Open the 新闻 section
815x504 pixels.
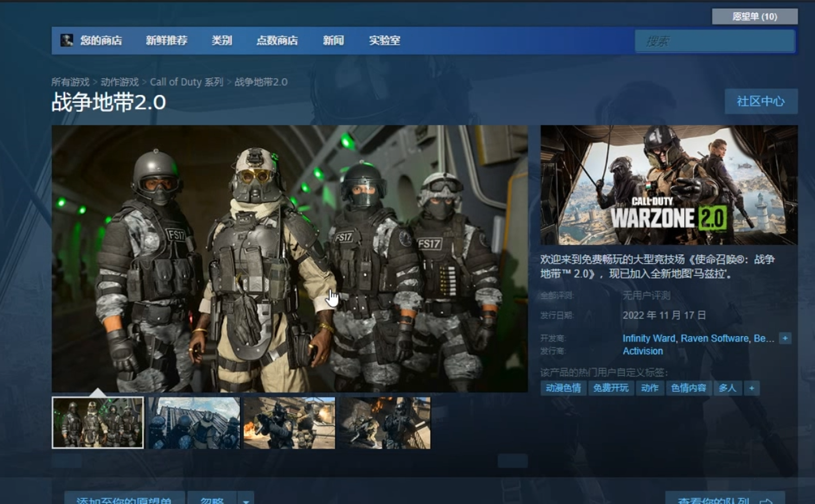click(x=333, y=40)
